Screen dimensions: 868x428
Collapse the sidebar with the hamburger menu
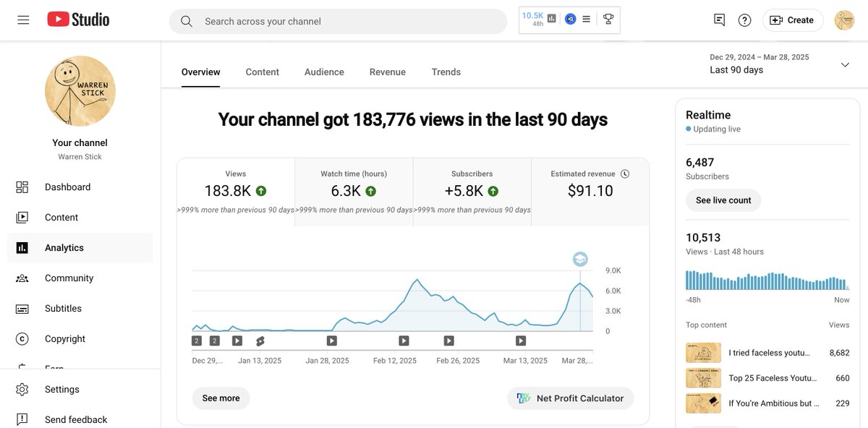click(x=22, y=19)
